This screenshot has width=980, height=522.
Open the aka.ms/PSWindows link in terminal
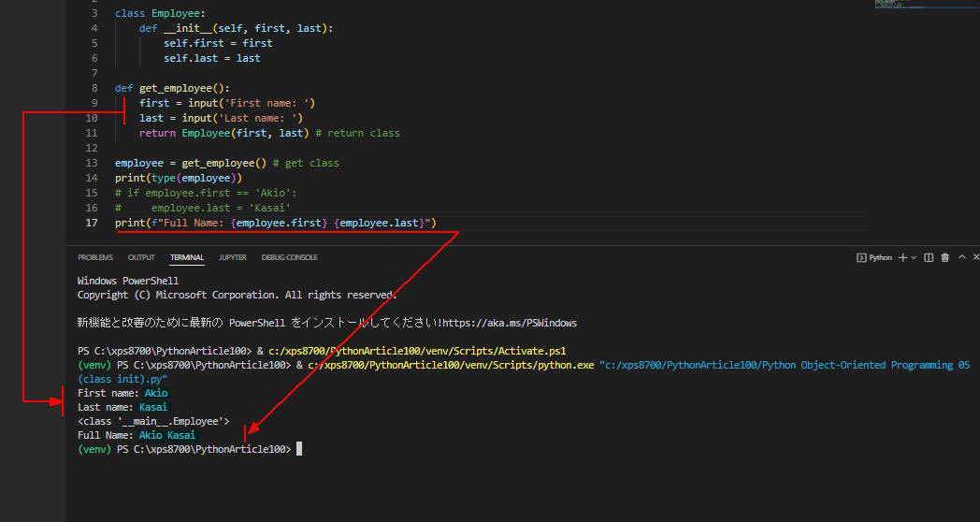(510, 323)
